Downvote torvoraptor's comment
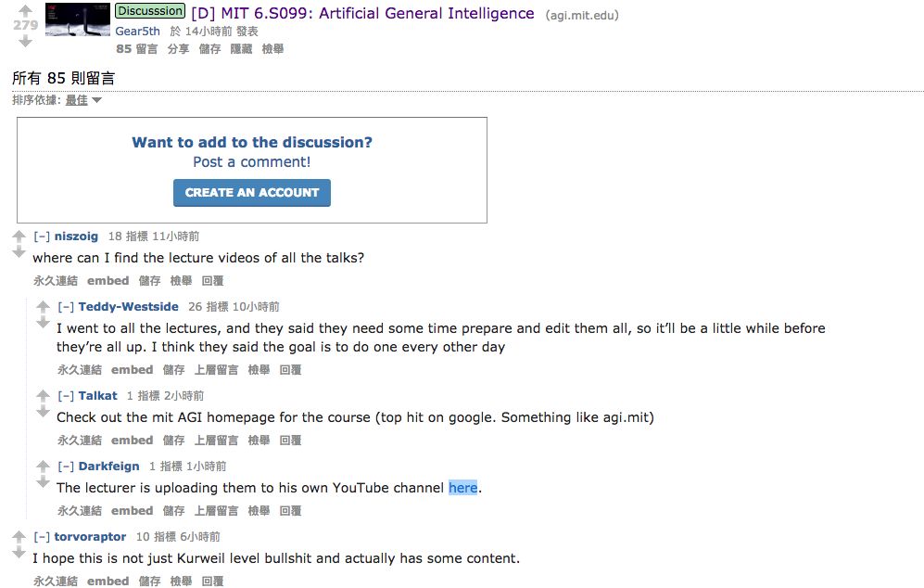 (x=19, y=553)
